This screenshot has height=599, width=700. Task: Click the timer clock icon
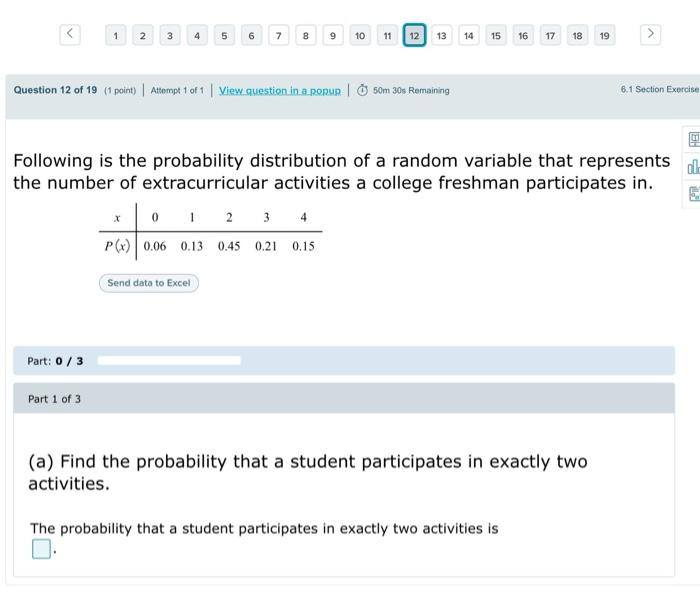coord(362,91)
